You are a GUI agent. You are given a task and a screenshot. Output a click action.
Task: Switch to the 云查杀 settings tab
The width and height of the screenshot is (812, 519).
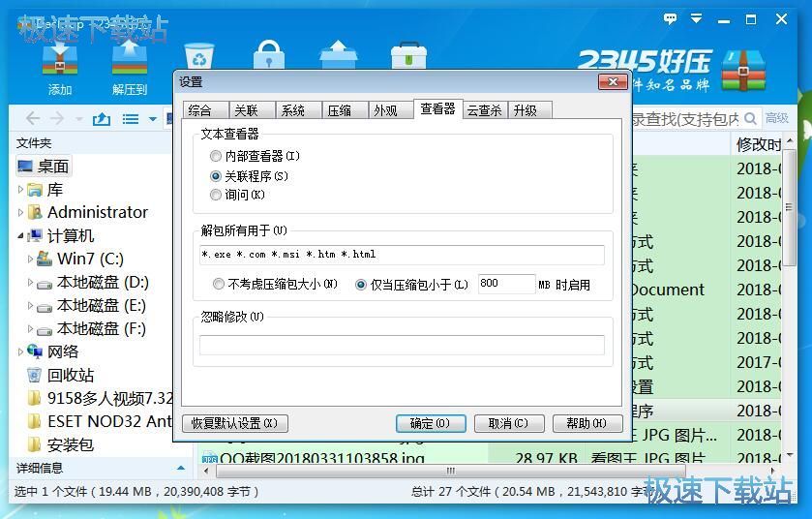485,110
